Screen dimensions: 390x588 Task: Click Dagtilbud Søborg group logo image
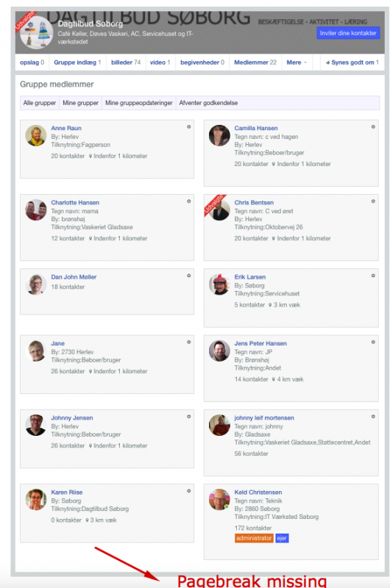(x=36, y=32)
